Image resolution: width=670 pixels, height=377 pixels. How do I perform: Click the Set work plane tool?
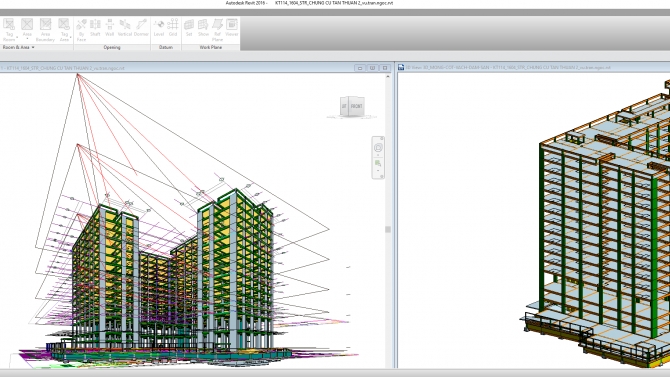189,27
